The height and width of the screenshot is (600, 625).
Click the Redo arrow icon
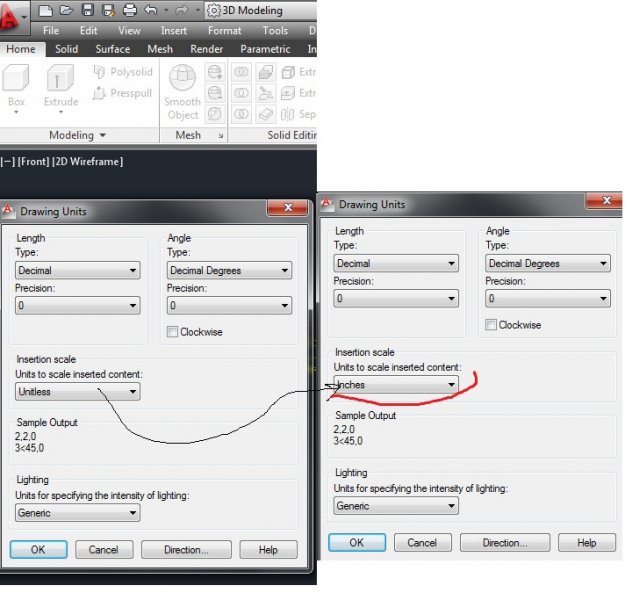[182, 10]
